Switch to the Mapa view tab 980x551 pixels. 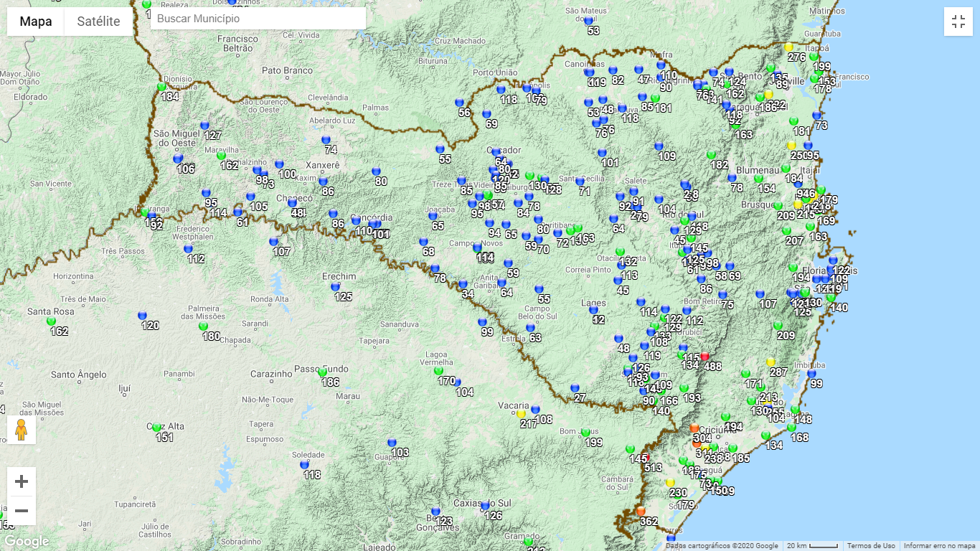coord(36,22)
